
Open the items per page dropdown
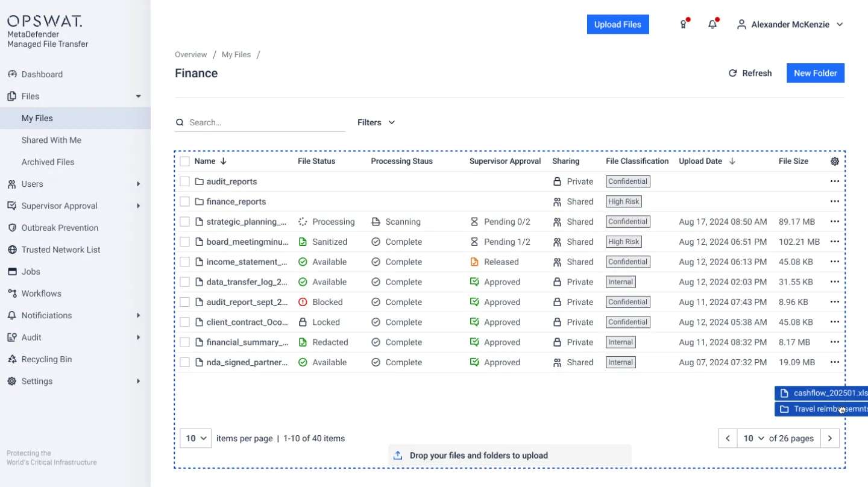(x=195, y=439)
